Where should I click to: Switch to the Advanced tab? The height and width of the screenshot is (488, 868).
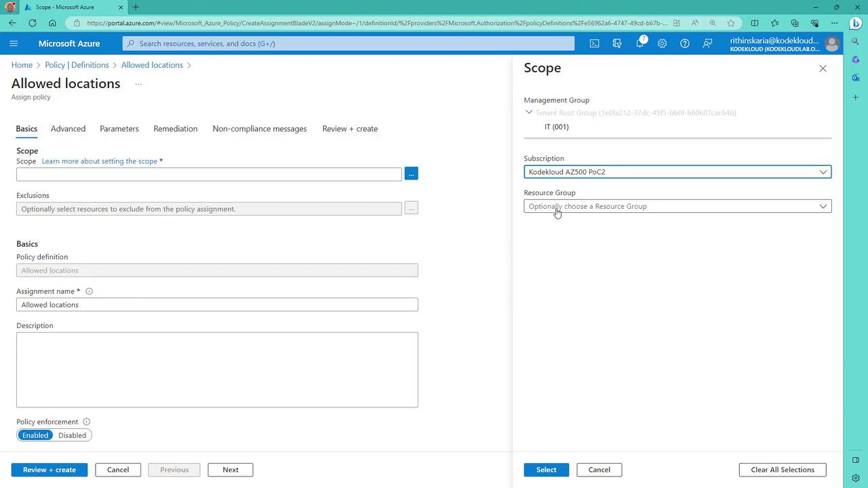(x=68, y=129)
